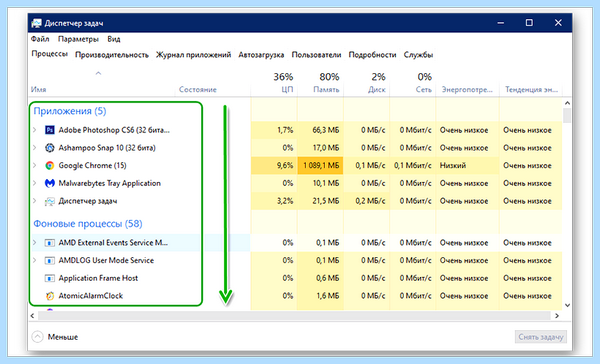Click the AtomicAlarmClock icon

(50, 296)
